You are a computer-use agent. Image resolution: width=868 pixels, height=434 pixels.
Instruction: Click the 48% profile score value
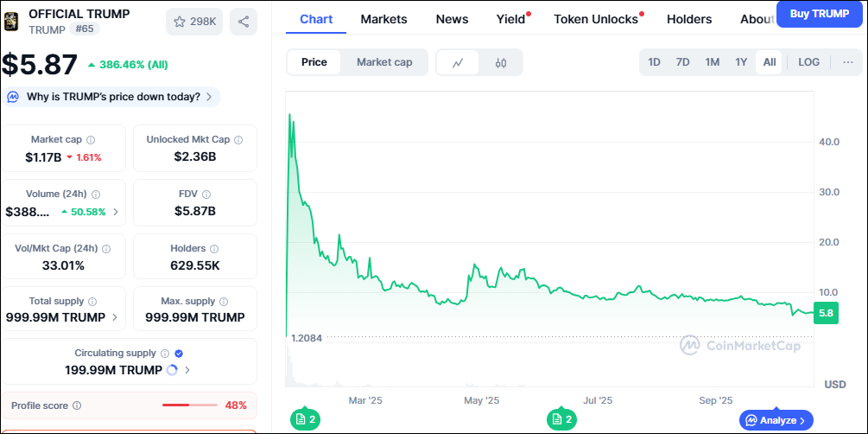[x=236, y=405]
